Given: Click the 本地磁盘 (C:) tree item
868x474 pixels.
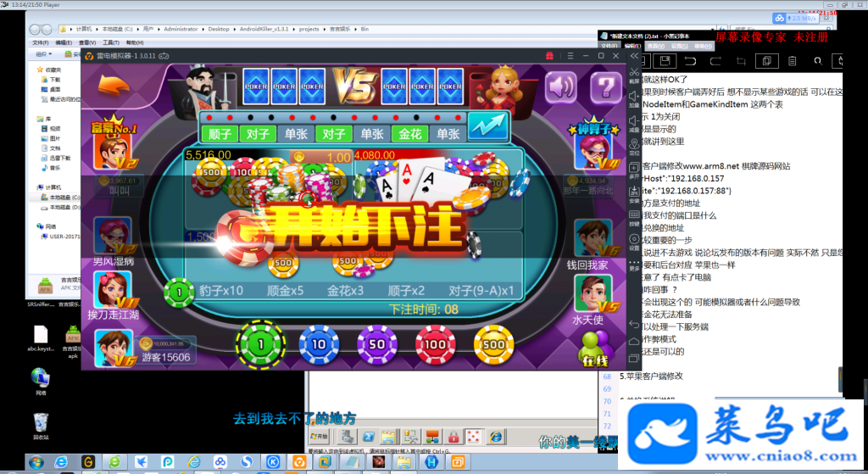Looking at the screenshot, I should (x=60, y=197).
